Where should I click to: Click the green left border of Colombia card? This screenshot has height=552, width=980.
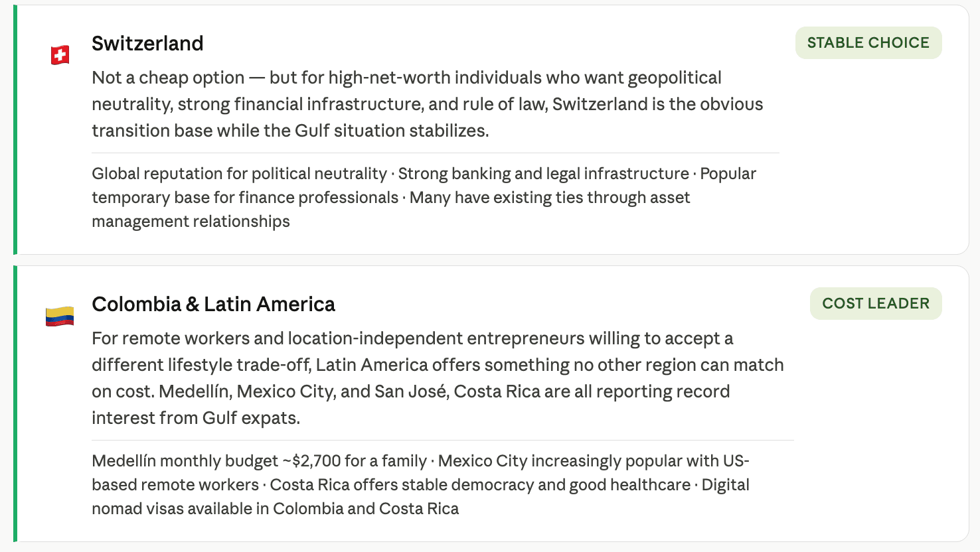click(15, 404)
